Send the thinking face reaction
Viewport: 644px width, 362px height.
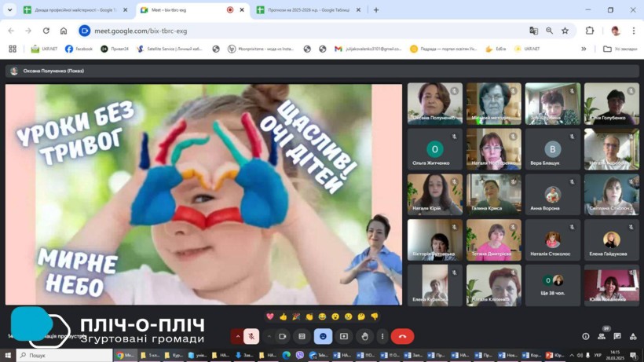(361, 316)
